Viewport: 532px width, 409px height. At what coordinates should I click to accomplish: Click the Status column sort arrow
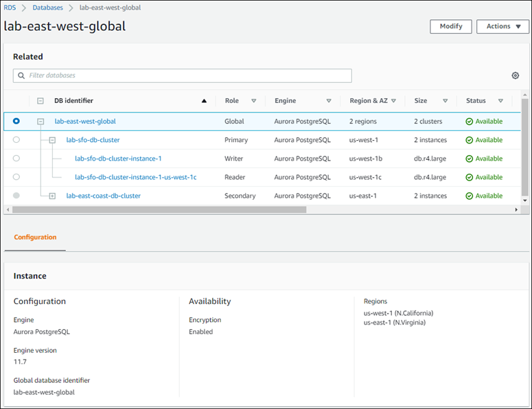[x=500, y=101]
